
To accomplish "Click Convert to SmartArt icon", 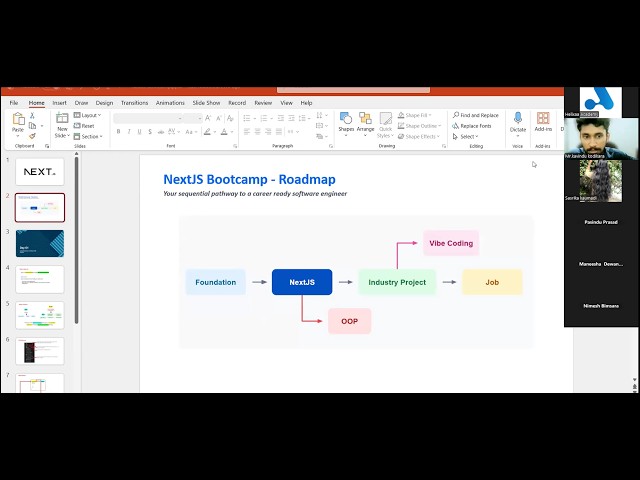I will [322, 136].
